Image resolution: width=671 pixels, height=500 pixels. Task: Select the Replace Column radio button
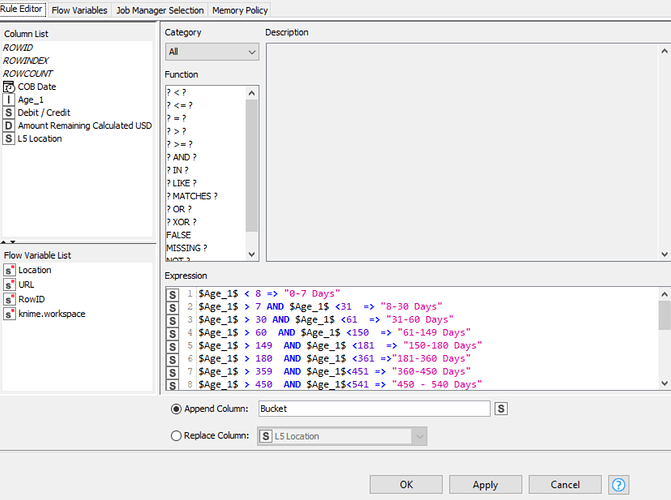point(178,436)
